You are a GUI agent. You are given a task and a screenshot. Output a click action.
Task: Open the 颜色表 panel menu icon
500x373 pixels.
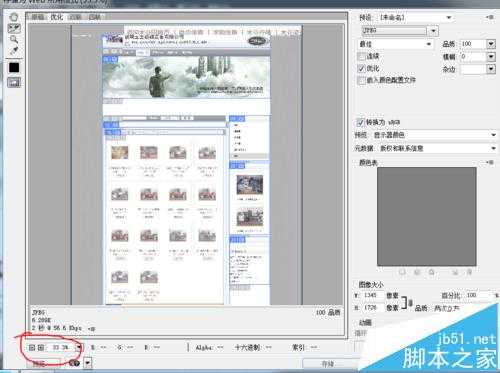coord(489,162)
